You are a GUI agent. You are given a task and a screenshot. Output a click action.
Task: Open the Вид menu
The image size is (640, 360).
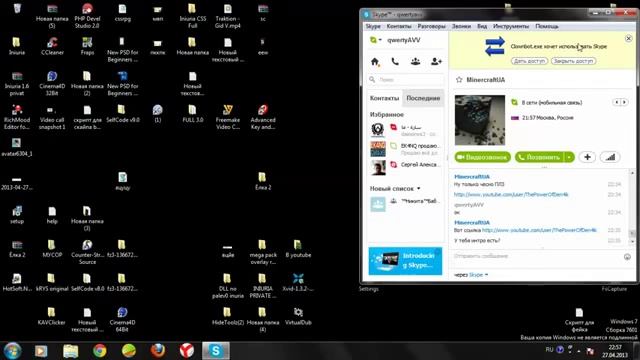(x=482, y=26)
